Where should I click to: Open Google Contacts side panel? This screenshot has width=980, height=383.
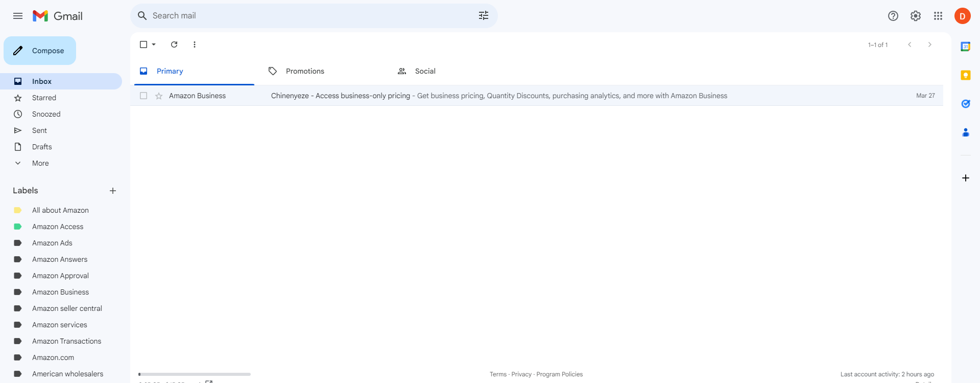pyautogui.click(x=966, y=132)
